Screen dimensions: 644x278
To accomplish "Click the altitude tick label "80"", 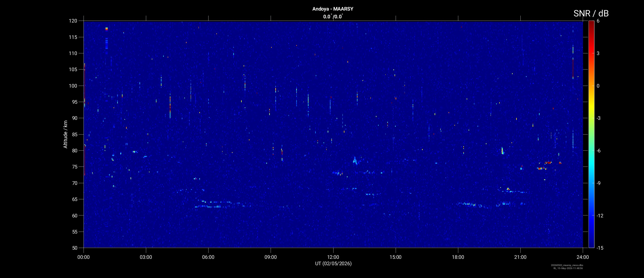I will [x=74, y=150].
